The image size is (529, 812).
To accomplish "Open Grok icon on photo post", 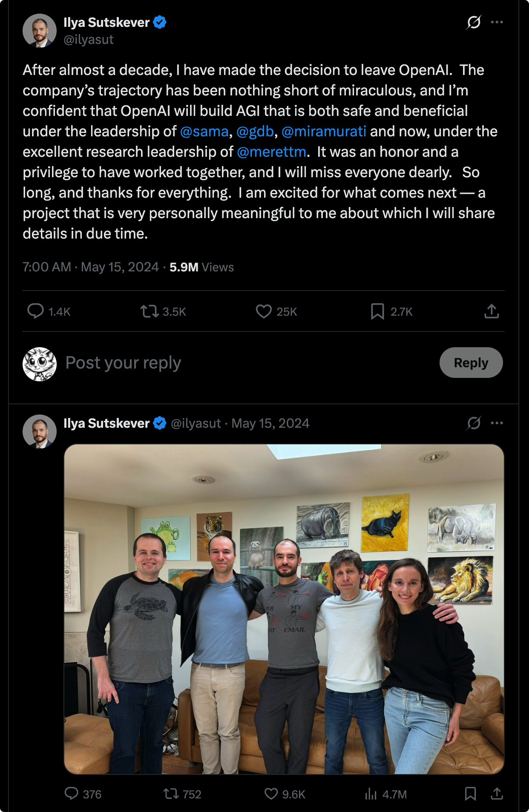I will [x=474, y=423].
